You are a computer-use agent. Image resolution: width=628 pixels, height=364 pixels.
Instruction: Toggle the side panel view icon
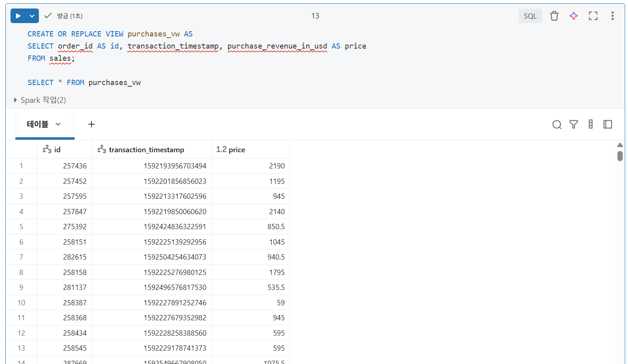608,124
